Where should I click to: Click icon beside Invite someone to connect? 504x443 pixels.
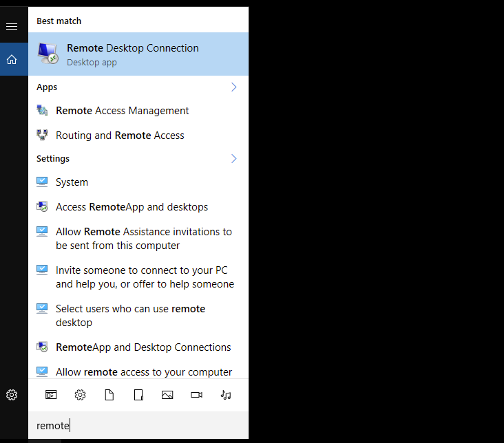tap(42, 270)
